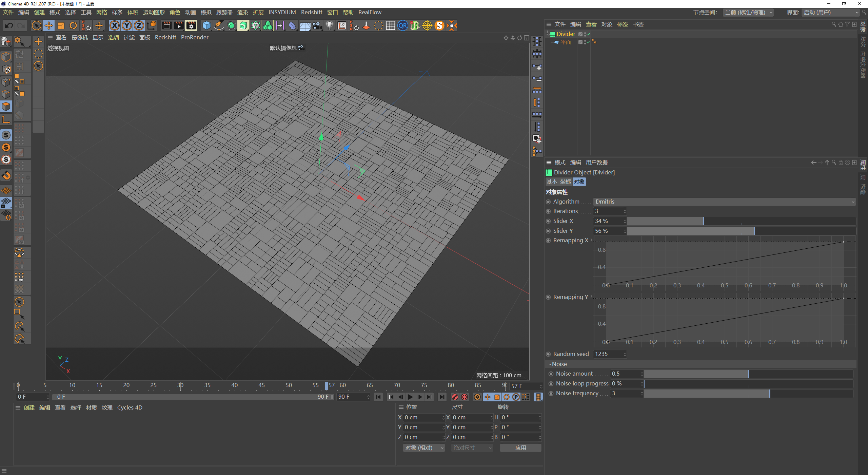Toggle the Z axis lock
This screenshot has width=868, height=475.
tap(139, 25)
